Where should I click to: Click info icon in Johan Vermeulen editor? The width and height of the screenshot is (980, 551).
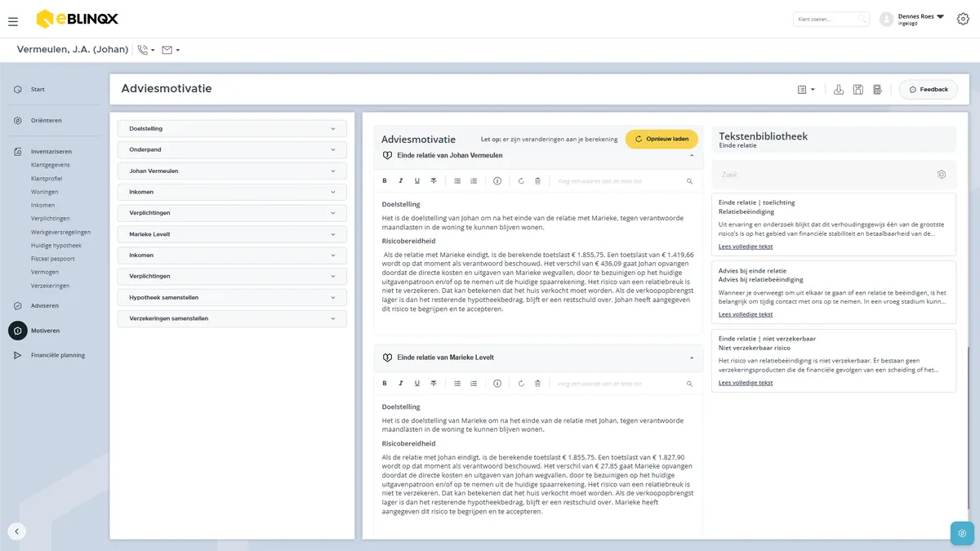497,180
